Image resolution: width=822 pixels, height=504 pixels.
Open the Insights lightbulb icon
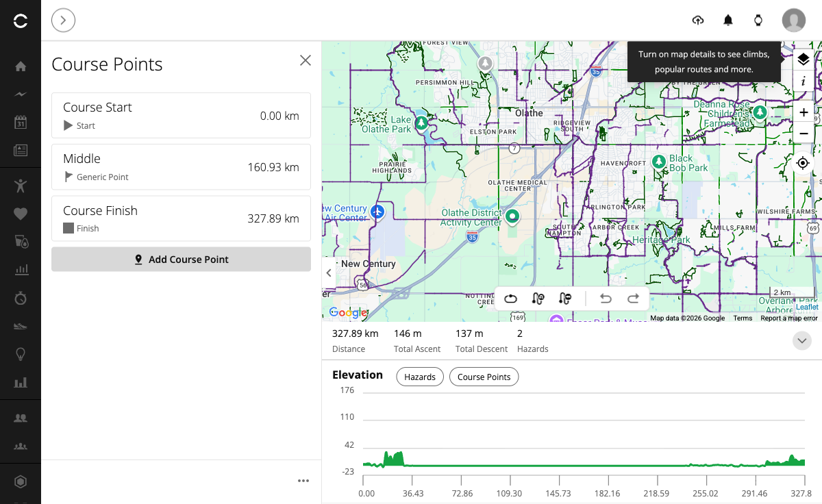pos(21,354)
